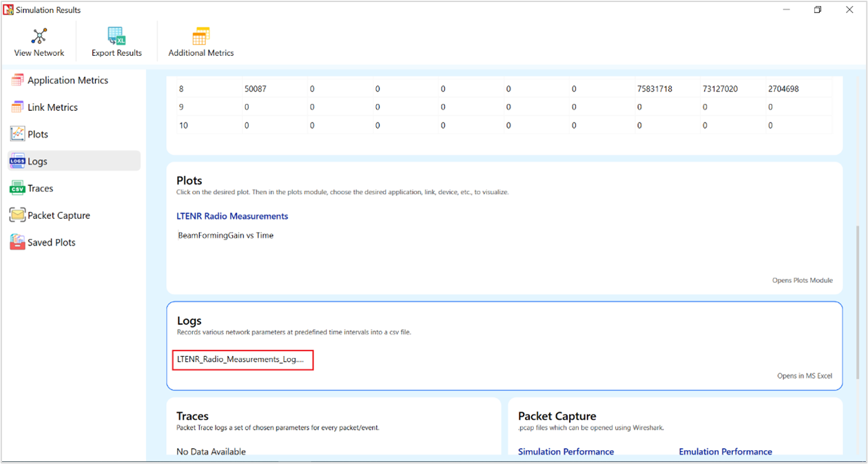Click the Packet Capture envelope icon
868x464 pixels.
17,215
